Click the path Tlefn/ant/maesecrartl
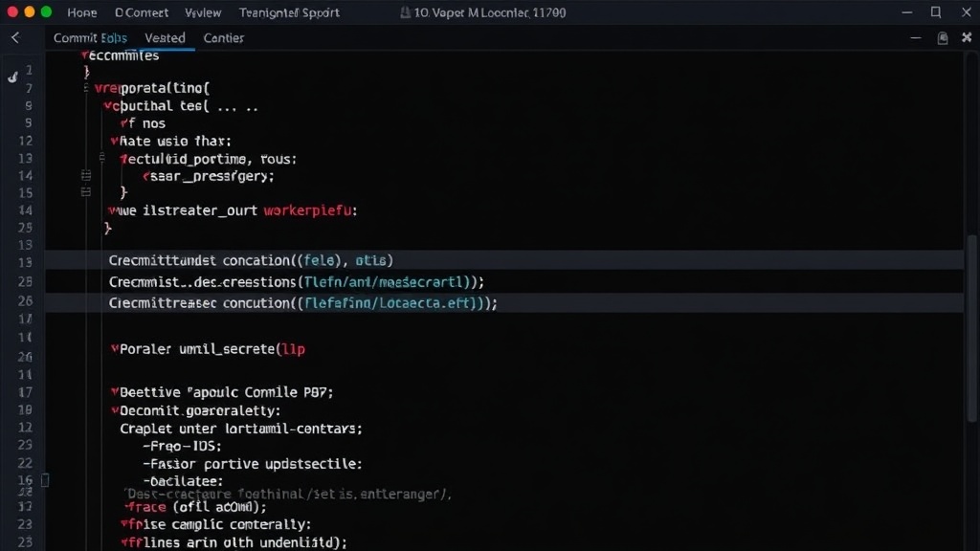The height and width of the screenshot is (551, 980). click(383, 282)
